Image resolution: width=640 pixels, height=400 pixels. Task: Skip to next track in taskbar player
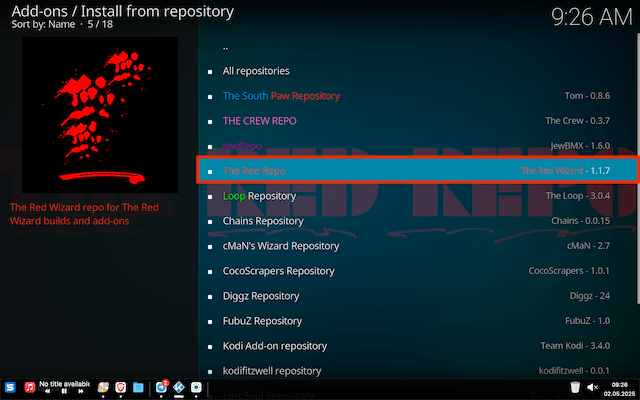81,391
